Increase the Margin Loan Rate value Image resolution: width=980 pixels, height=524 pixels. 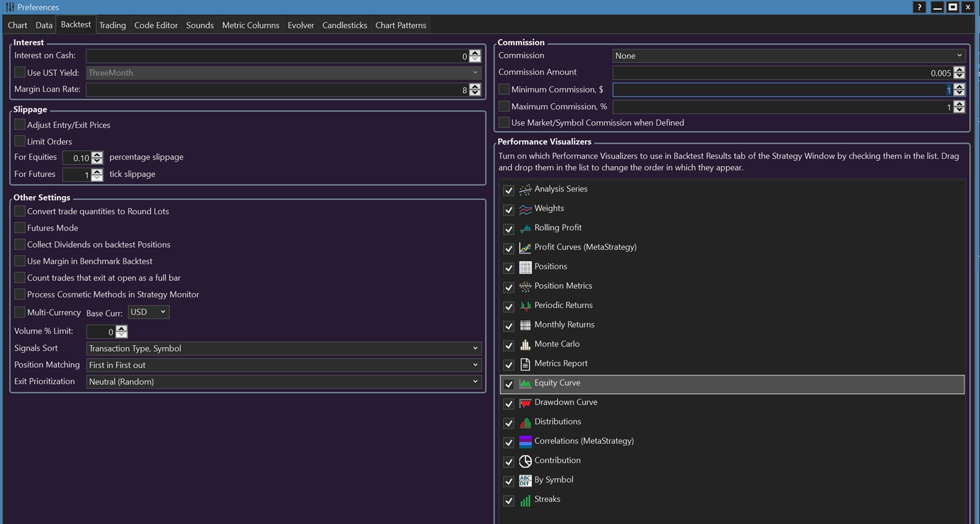pyautogui.click(x=475, y=87)
